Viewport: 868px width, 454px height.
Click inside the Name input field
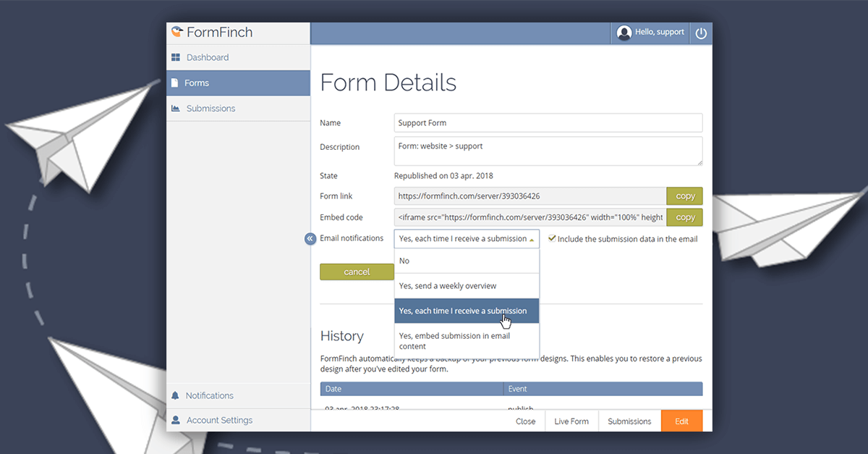548,122
